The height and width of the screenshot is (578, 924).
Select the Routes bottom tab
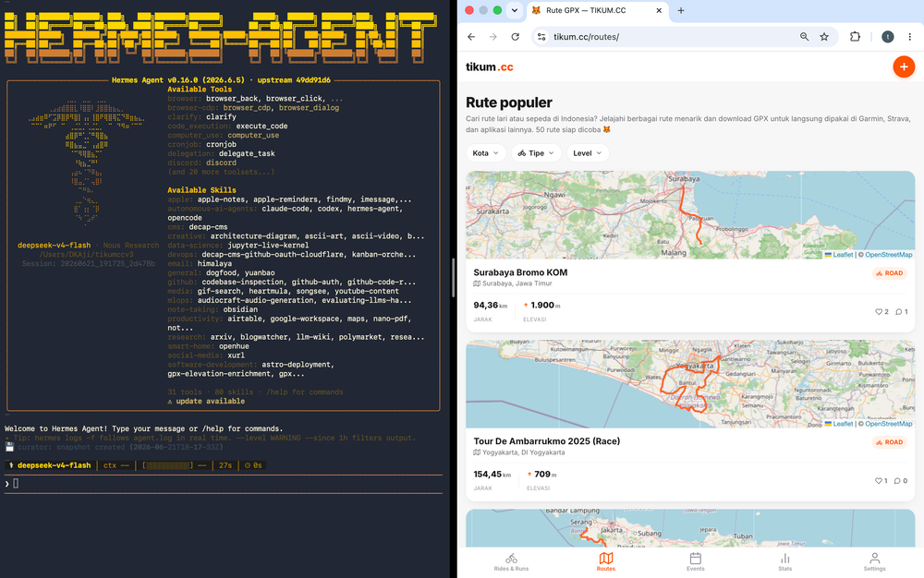606,562
